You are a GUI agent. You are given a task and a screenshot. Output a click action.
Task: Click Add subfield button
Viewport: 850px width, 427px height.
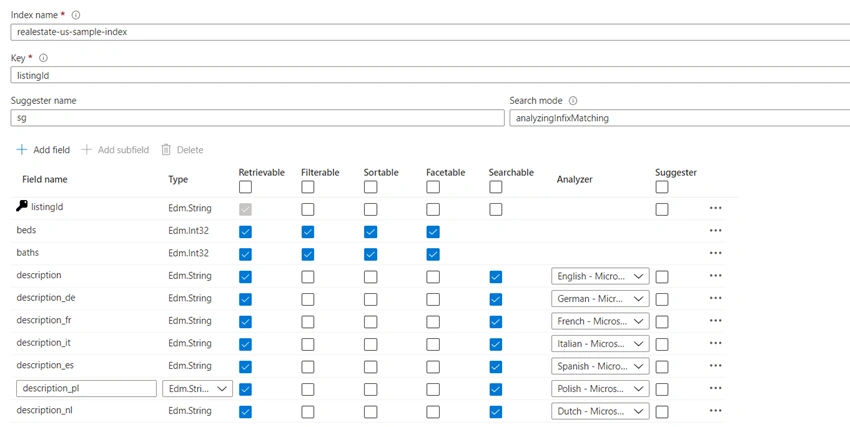115,150
